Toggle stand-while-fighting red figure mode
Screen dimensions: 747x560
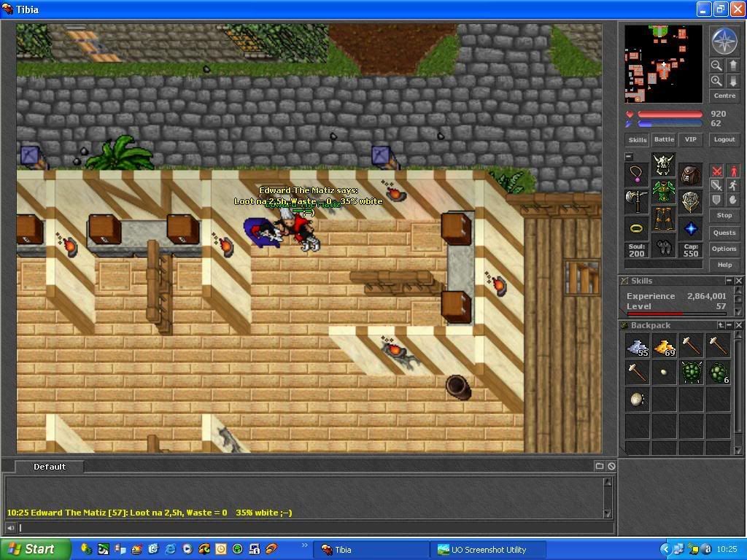coord(733,171)
